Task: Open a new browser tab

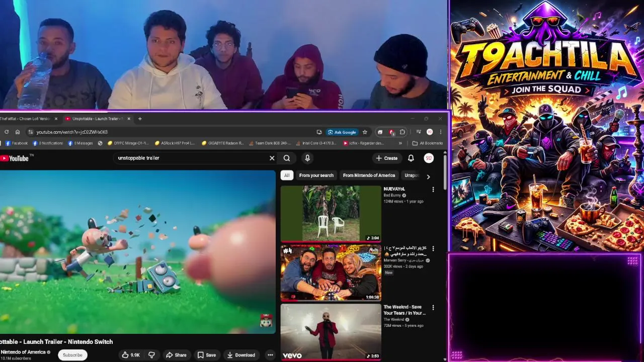Action: pyautogui.click(x=140, y=119)
